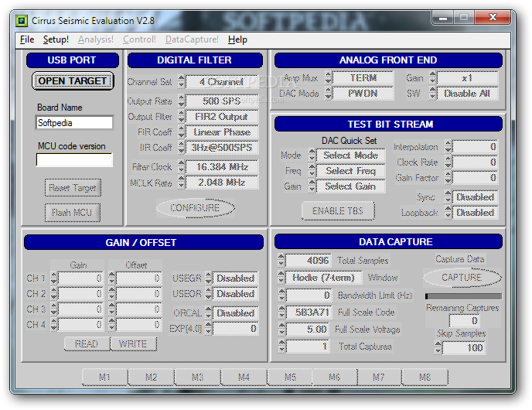The height and width of the screenshot is (410, 532).
Task: Click the M8 memory button
Action: [x=425, y=377]
